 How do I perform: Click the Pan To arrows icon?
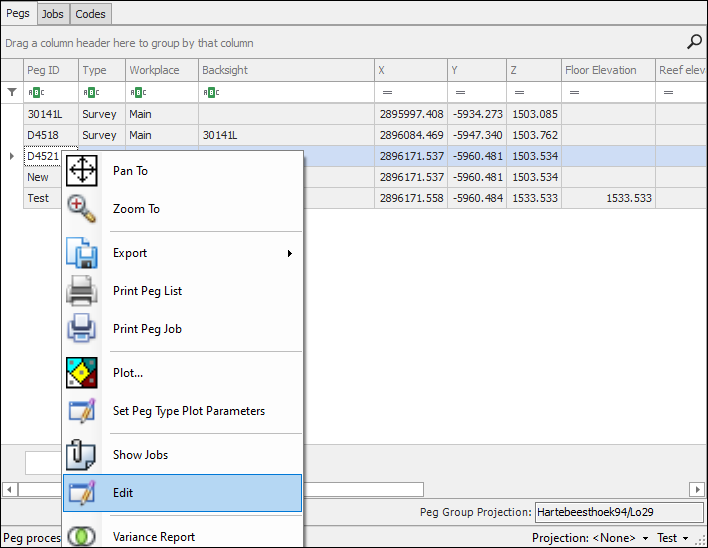[x=81, y=171]
